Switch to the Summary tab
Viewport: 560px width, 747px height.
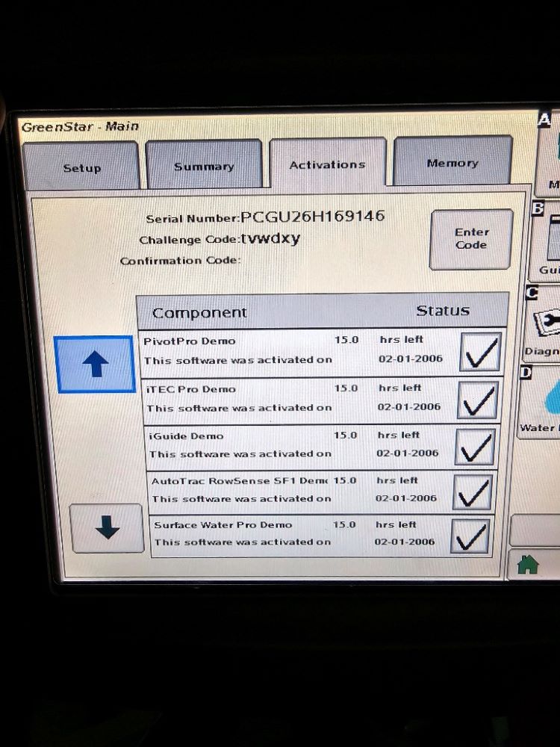(204, 165)
